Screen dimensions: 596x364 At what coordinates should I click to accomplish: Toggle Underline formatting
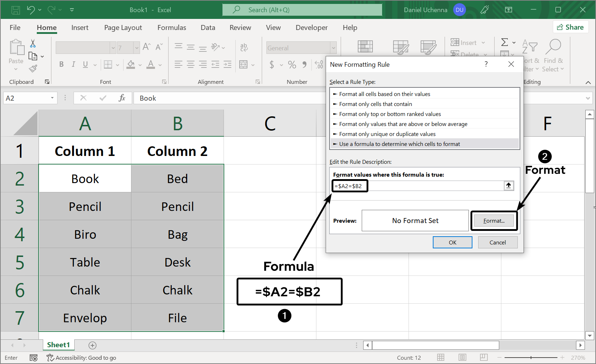pyautogui.click(x=85, y=65)
